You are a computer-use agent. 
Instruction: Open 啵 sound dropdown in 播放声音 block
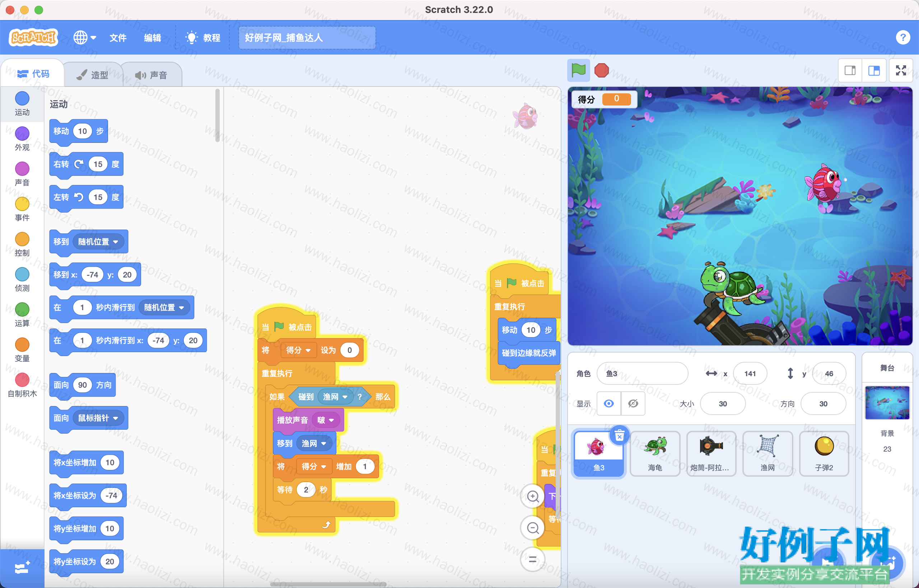tap(325, 420)
